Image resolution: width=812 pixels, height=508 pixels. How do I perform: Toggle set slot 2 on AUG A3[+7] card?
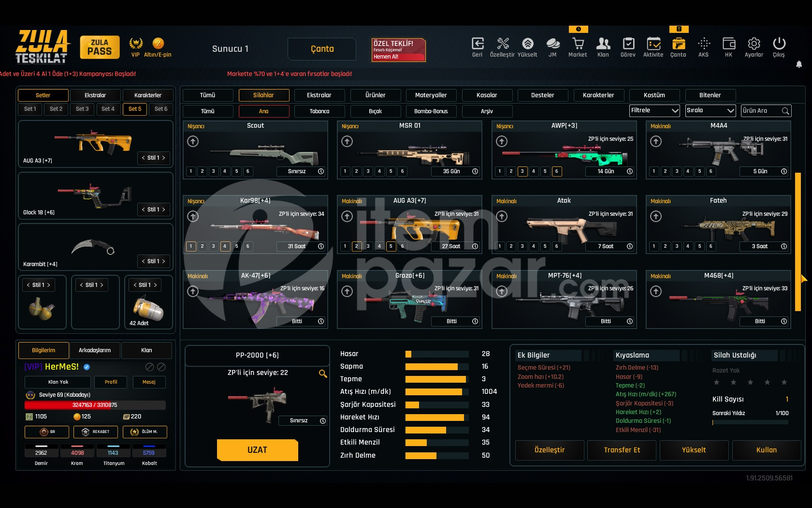click(x=357, y=246)
